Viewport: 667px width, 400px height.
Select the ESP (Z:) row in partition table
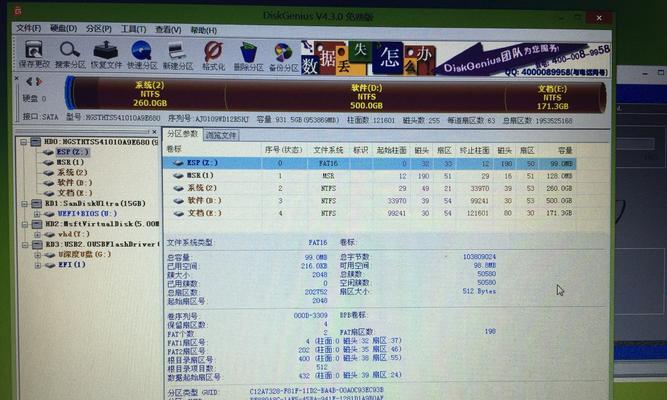(x=369, y=163)
